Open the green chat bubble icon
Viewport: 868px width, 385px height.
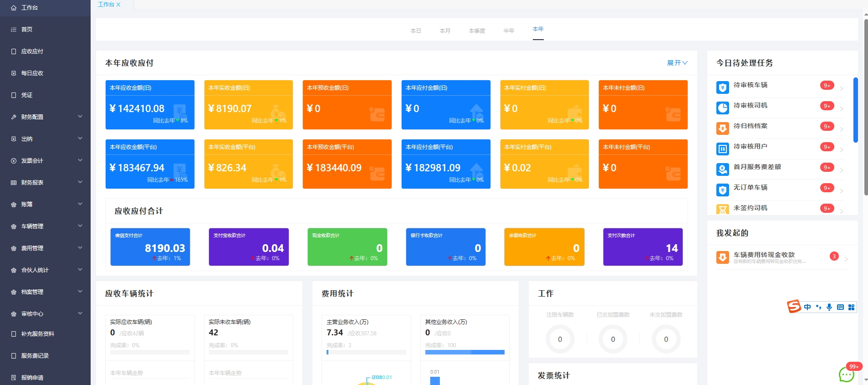coord(847,375)
